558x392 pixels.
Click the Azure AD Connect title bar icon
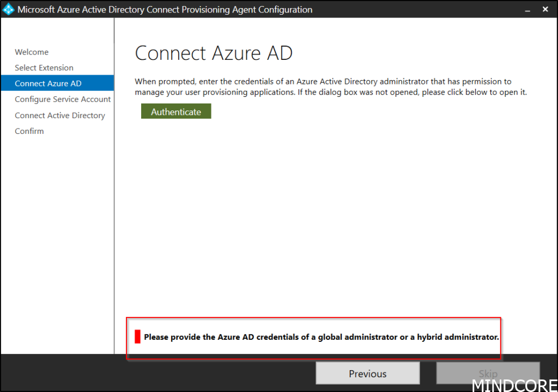pyautogui.click(x=8, y=9)
